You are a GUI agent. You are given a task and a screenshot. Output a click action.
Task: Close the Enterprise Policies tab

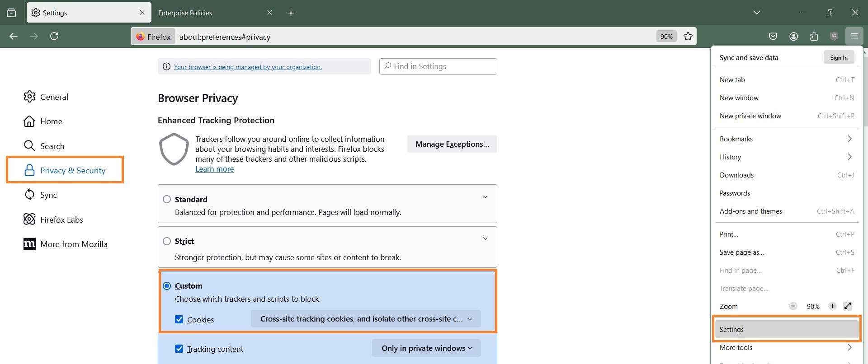point(269,13)
